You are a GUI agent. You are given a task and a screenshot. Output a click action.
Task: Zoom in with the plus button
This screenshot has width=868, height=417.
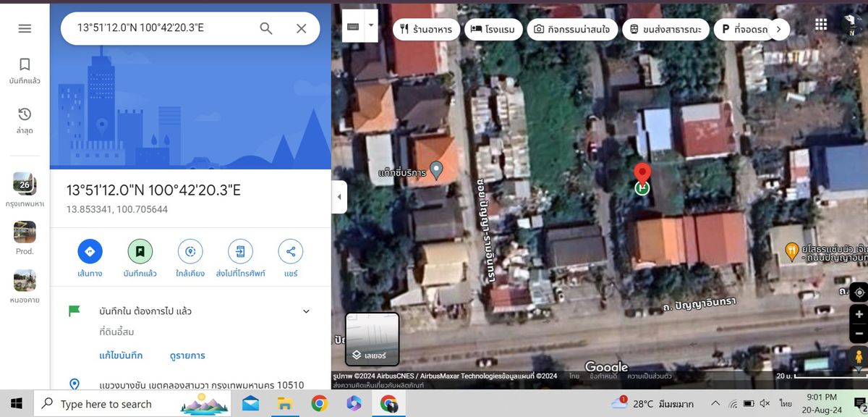point(859,314)
